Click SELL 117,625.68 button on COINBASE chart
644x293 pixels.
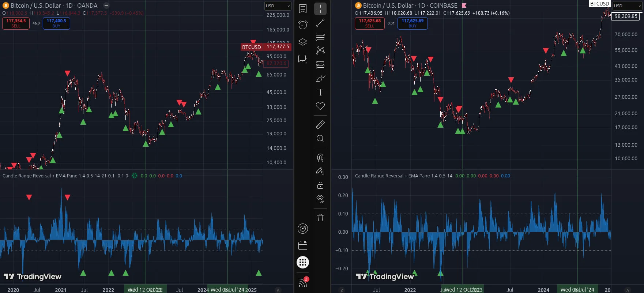[x=370, y=23]
